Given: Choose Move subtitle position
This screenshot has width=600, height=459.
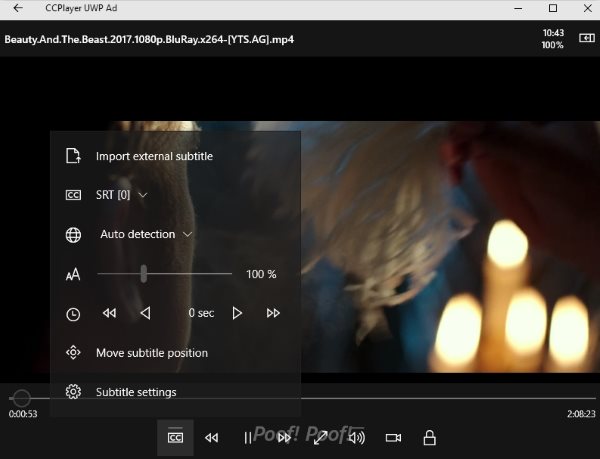Looking at the screenshot, I should (x=152, y=353).
